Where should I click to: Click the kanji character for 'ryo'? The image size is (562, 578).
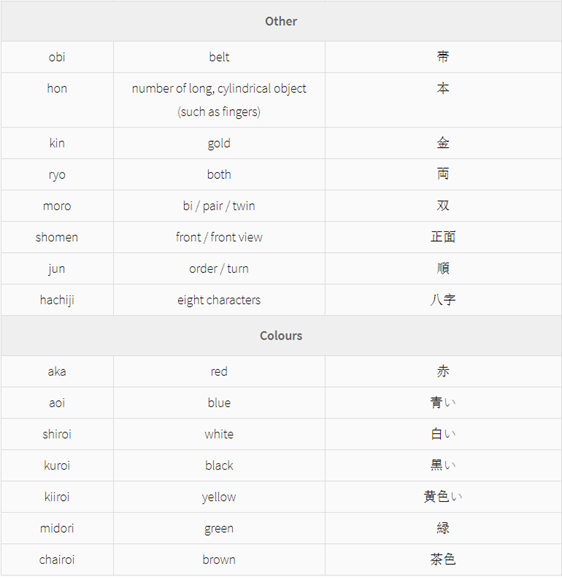point(443,174)
